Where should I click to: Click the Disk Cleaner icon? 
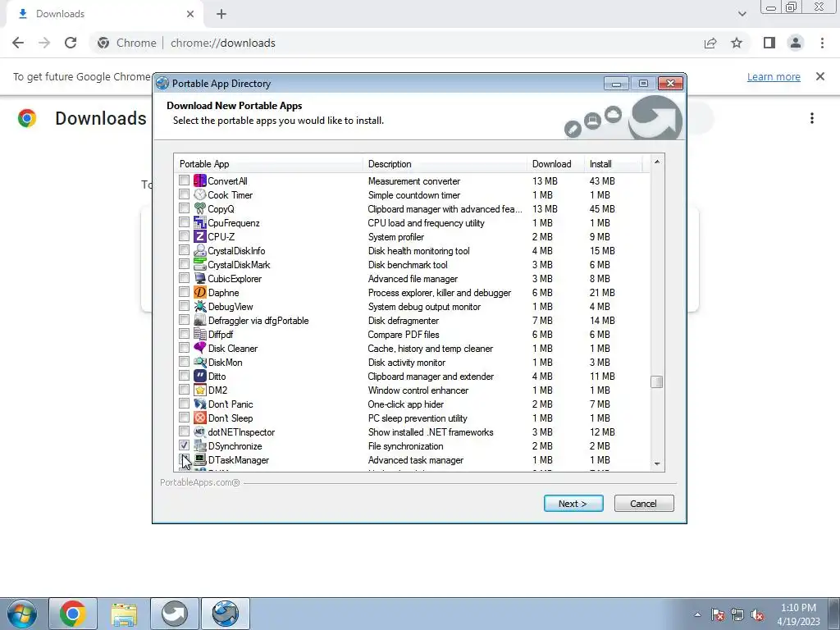pos(200,348)
